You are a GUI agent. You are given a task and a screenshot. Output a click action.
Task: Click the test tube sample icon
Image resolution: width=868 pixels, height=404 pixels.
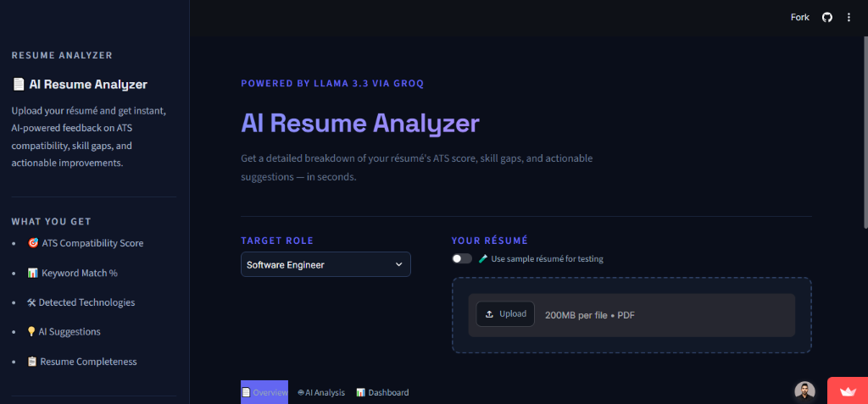483,258
